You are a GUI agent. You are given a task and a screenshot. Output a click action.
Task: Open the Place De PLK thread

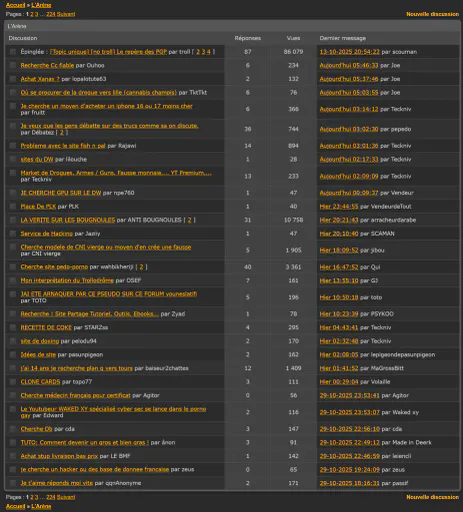click(x=38, y=206)
